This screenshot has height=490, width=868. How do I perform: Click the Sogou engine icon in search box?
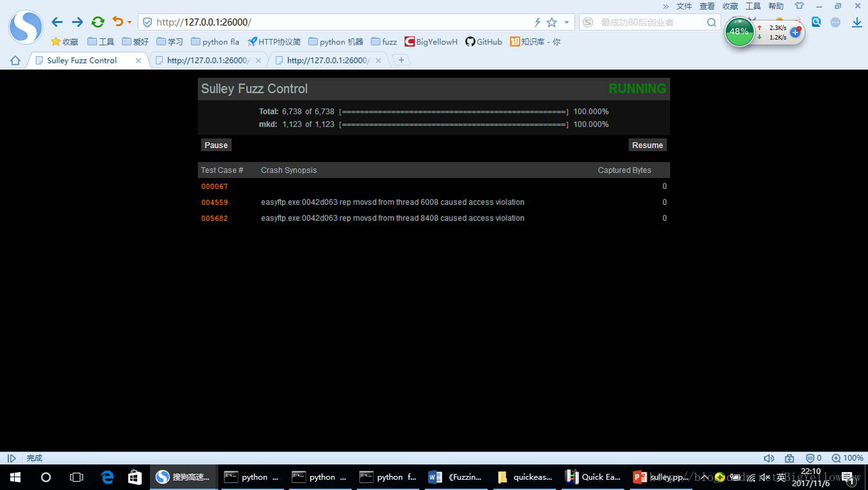[588, 22]
